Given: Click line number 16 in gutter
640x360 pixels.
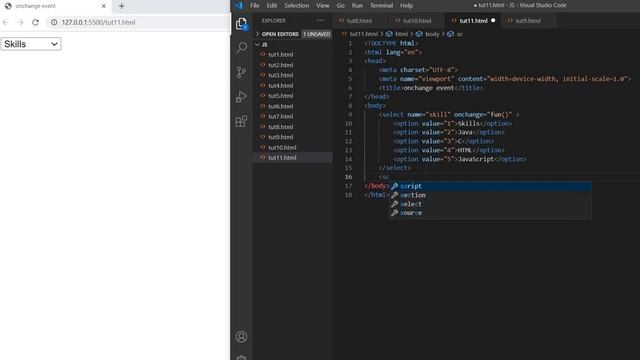Looking at the screenshot, I should coord(348,177).
